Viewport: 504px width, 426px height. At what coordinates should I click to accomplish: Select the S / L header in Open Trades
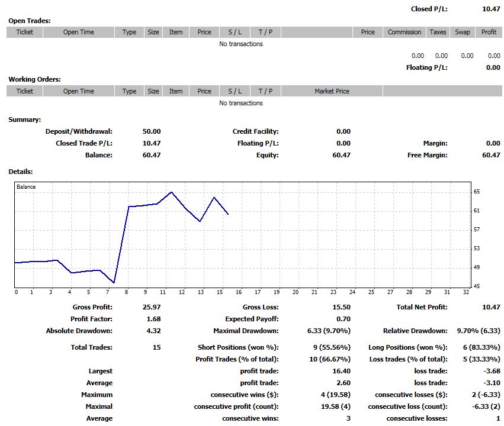coord(235,32)
